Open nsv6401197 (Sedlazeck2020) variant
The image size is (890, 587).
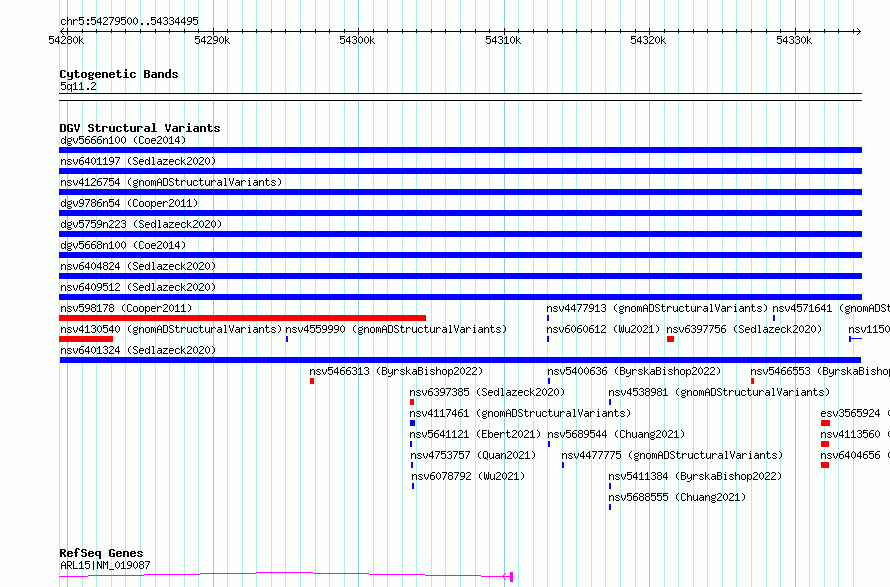[138, 161]
